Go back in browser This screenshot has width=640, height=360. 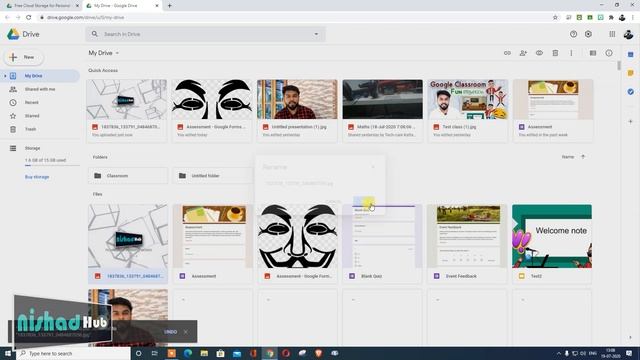click(7, 18)
